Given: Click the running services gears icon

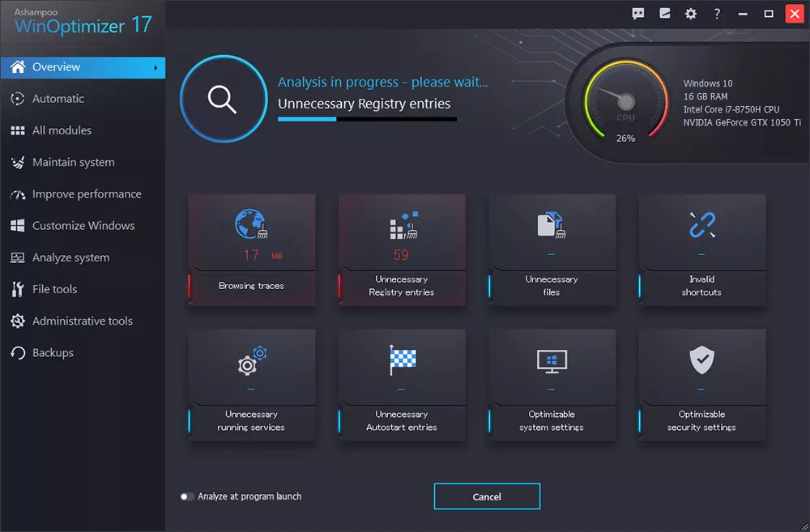Looking at the screenshot, I should click(x=252, y=360).
